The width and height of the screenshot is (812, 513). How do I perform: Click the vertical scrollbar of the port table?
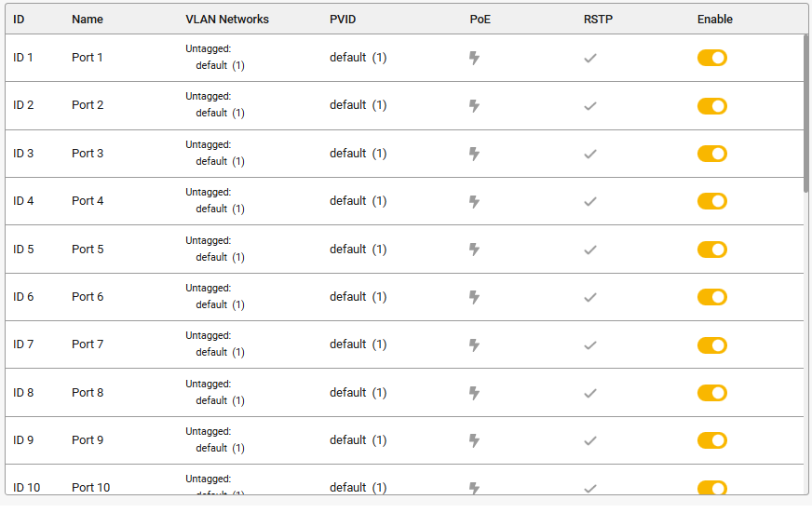coord(805,114)
